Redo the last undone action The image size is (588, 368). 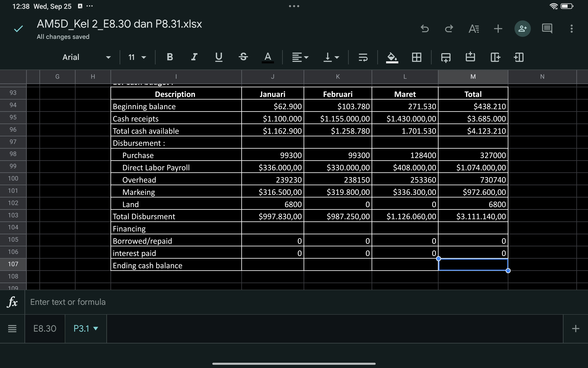[x=449, y=29]
